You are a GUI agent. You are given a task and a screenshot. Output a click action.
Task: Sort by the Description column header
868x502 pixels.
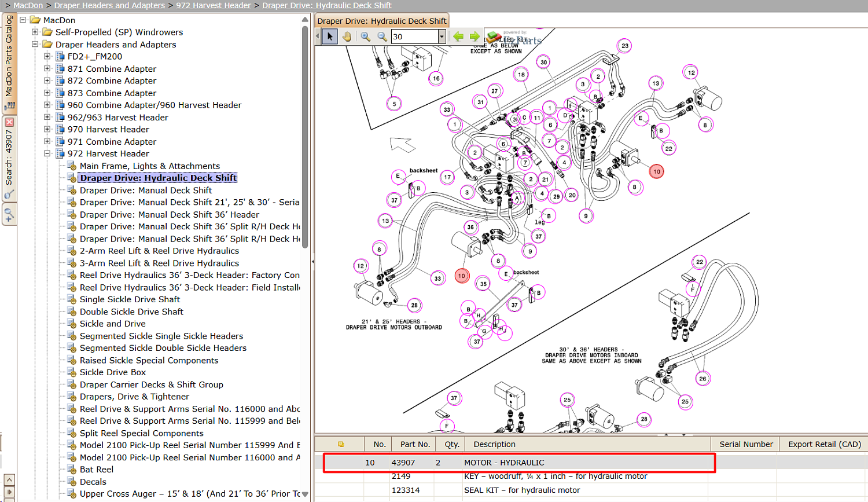(588, 444)
